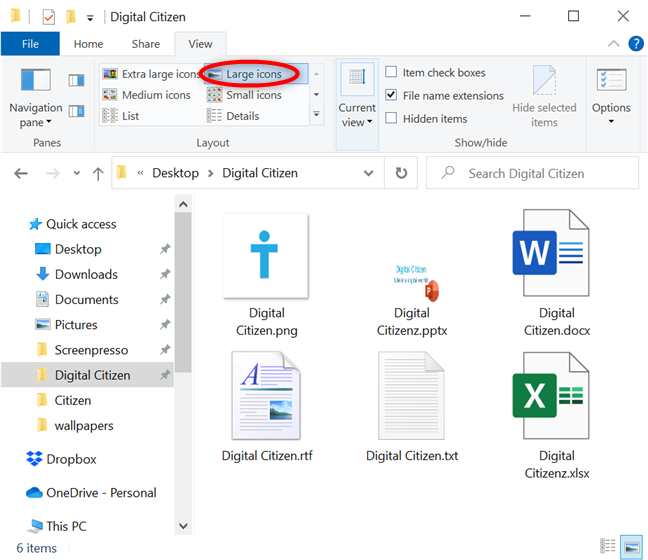Enable Item check boxes
Screen dimensions: 648x560
(391, 72)
